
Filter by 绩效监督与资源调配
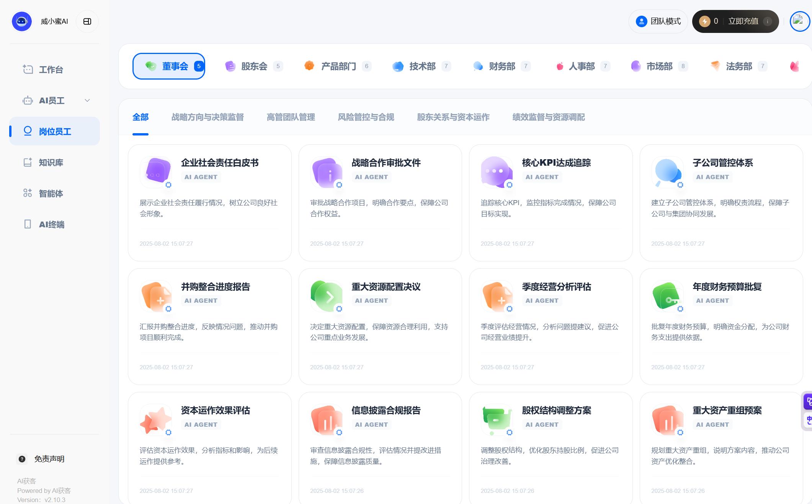[549, 117]
